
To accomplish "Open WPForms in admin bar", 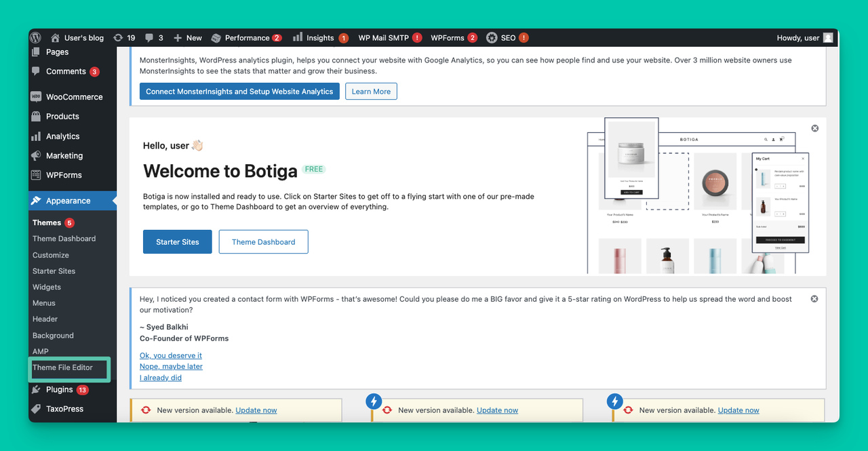I will [454, 38].
